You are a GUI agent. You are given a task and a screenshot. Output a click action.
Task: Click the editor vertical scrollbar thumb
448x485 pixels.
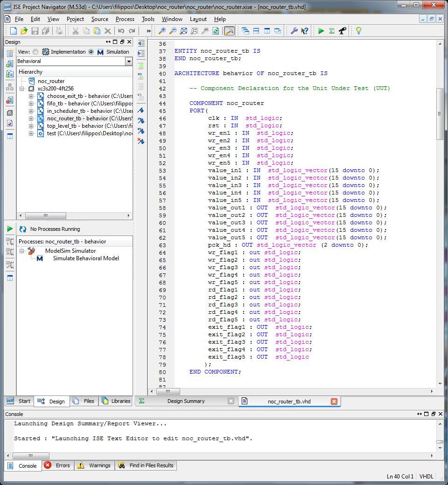pos(440,114)
